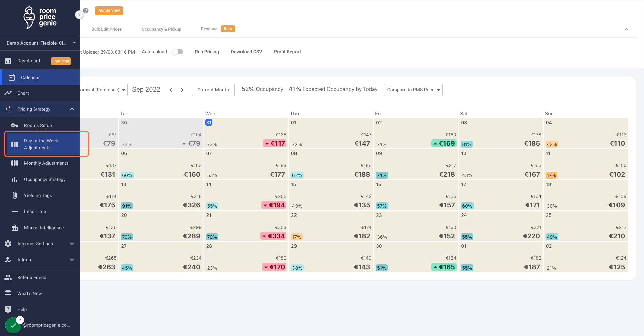
Task: Select the Fri 16 calendar day cell
Action: click(416, 195)
